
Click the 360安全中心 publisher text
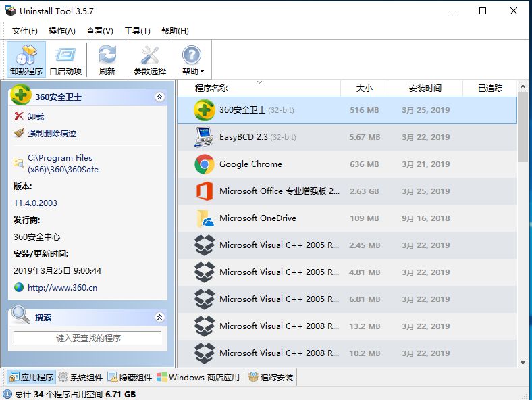point(37,236)
